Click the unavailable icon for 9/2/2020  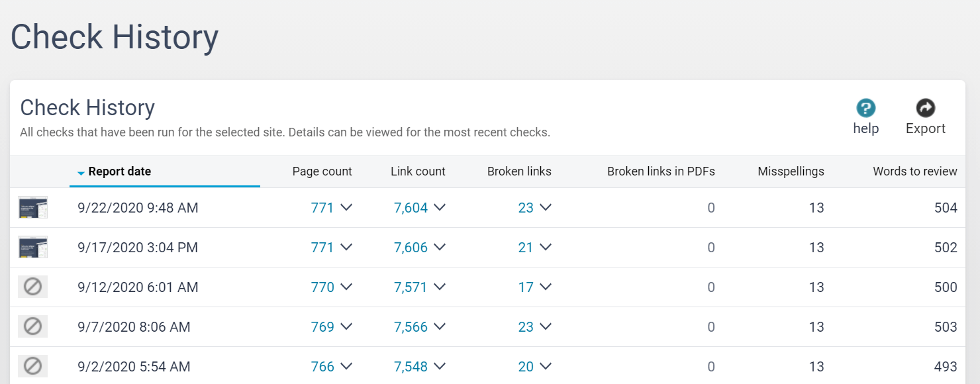[x=32, y=366]
